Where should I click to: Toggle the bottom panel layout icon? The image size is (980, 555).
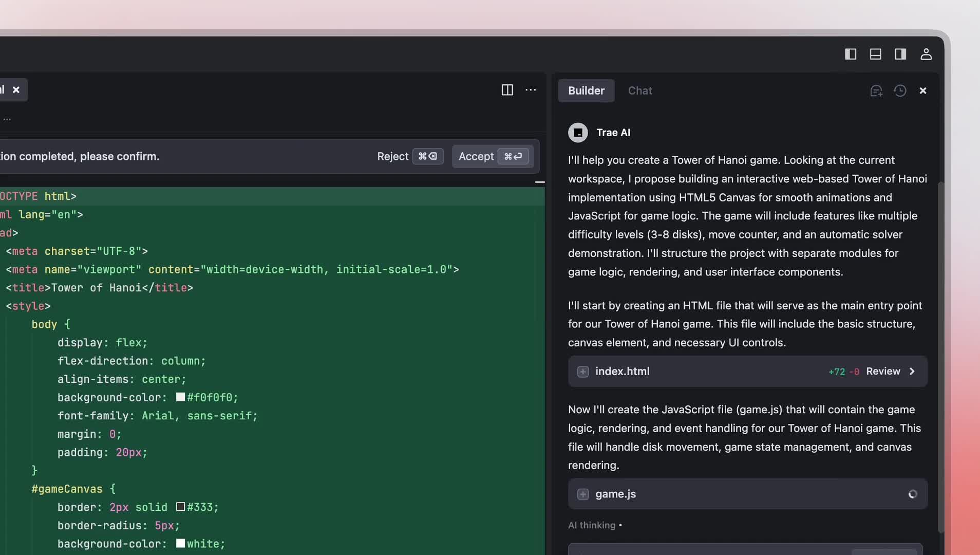(x=875, y=54)
